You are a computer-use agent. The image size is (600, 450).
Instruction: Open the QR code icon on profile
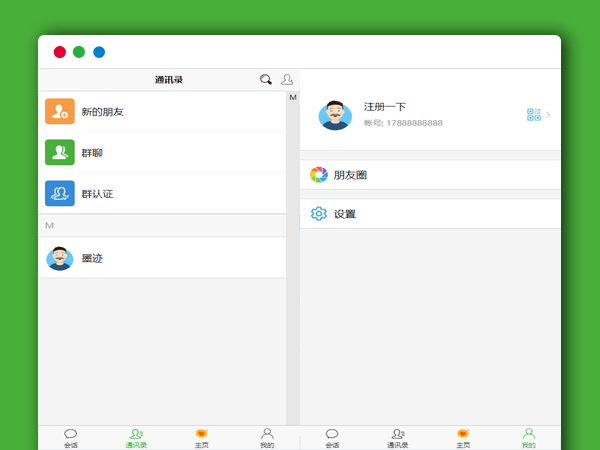pos(534,115)
